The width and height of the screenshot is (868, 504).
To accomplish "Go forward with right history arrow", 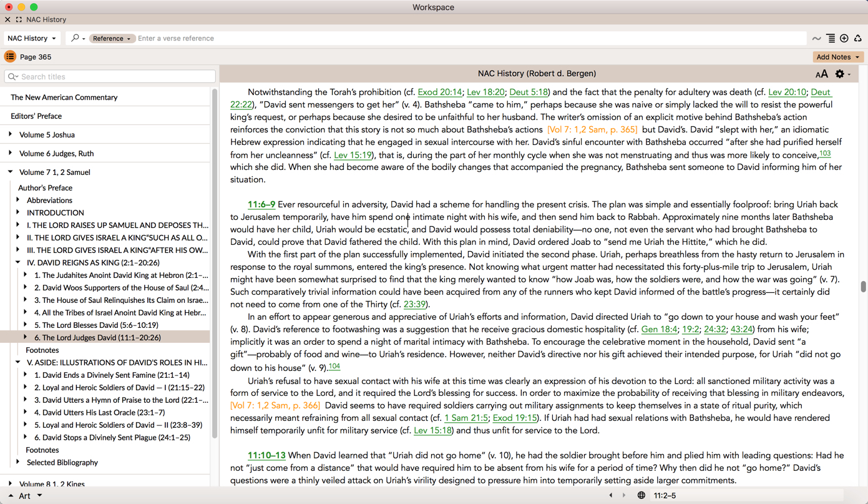I will coord(624,495).
